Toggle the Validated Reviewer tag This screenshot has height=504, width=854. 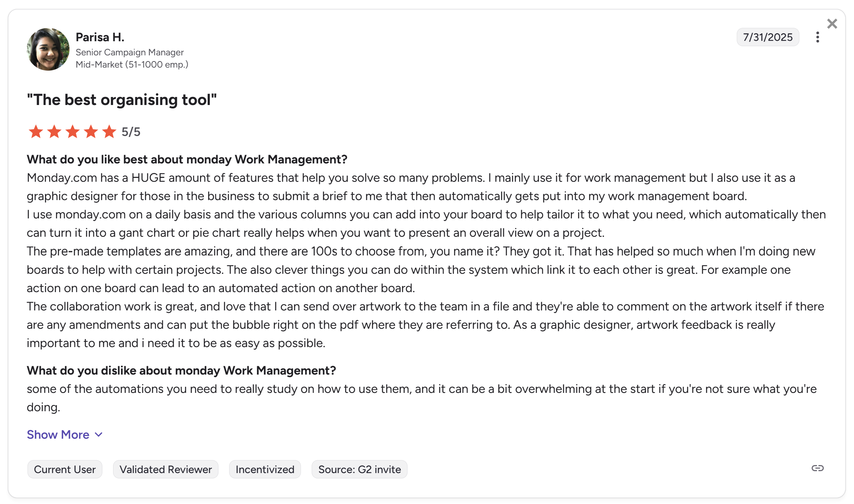coord(166,469)
